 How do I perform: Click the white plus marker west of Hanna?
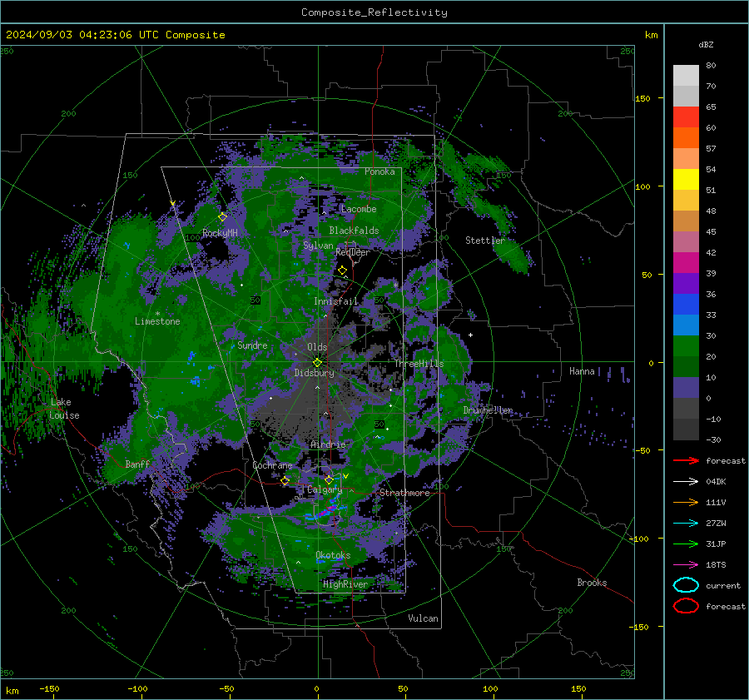coord(470,335)
